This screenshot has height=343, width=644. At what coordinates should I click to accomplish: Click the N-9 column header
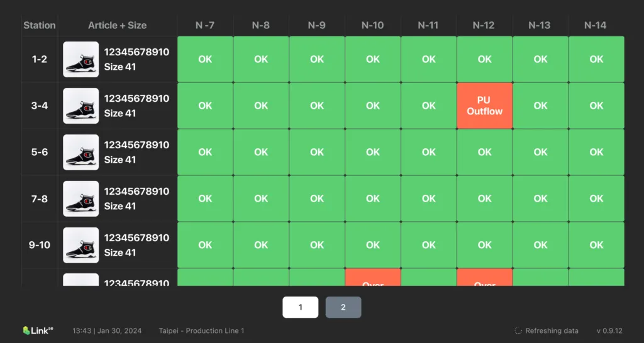click(x=317, y=25)
